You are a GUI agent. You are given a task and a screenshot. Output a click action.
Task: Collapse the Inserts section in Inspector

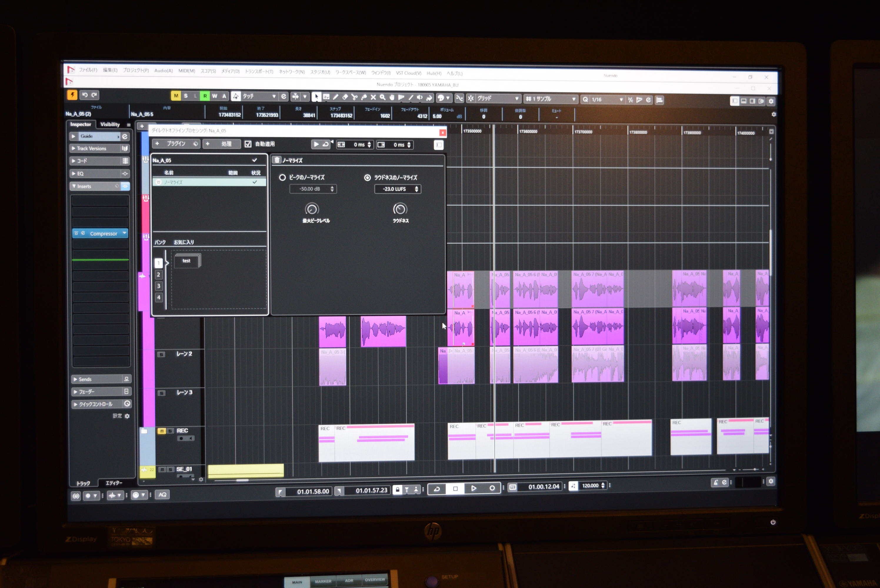pyautogui.click(x=74, y=186)
